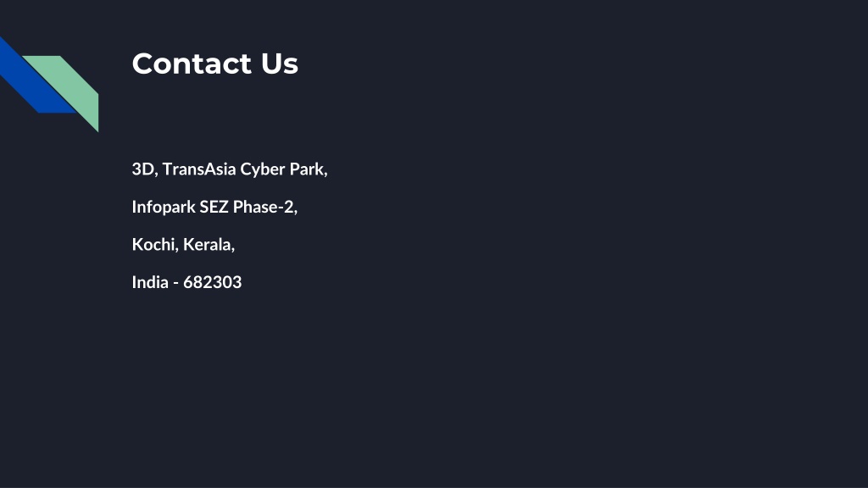Click the word Park, in the first line
The width and height of the screenshot is (868, 488).
click(309, 169)
